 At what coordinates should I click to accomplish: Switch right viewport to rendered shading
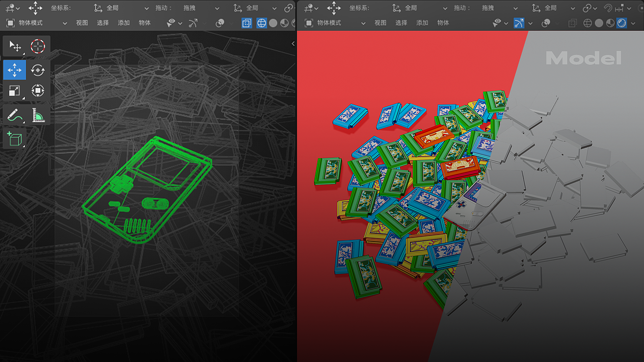(622, 23)
